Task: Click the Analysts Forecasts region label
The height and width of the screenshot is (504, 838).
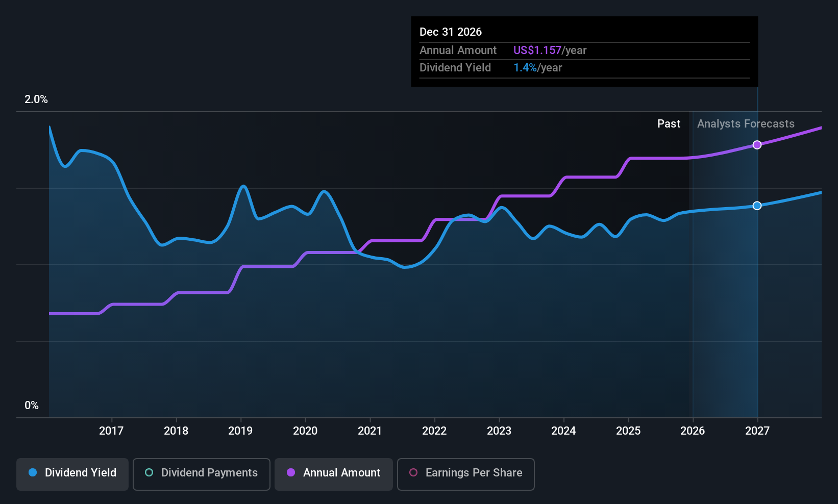Action: [x=746, y=124]
